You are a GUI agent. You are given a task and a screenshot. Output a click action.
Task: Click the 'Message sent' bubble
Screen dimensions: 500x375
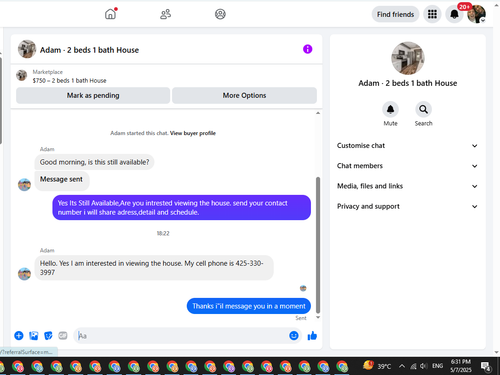point(61,180)
